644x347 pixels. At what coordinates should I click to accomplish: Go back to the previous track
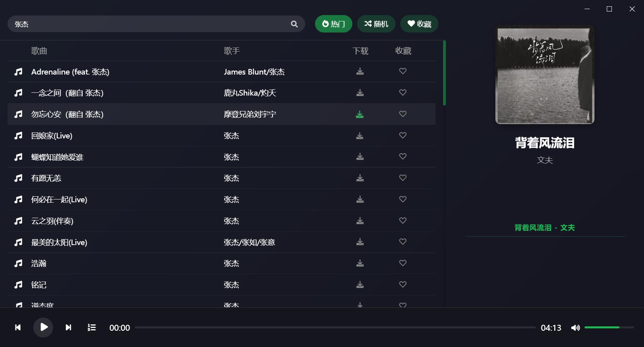point(18,328)
